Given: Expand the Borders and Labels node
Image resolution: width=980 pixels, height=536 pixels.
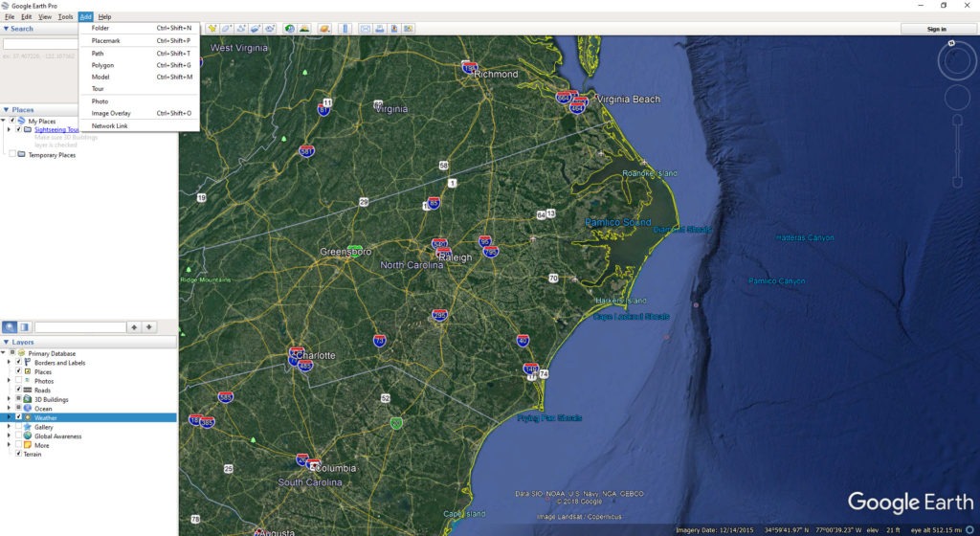Looking at the screenshot, I should click(9, 363).
